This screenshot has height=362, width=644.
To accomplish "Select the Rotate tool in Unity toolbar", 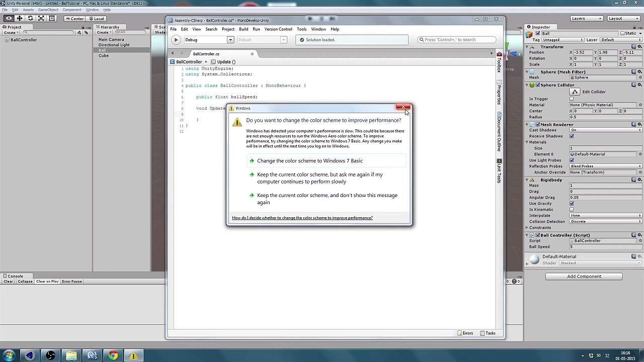I will [30, 19].
